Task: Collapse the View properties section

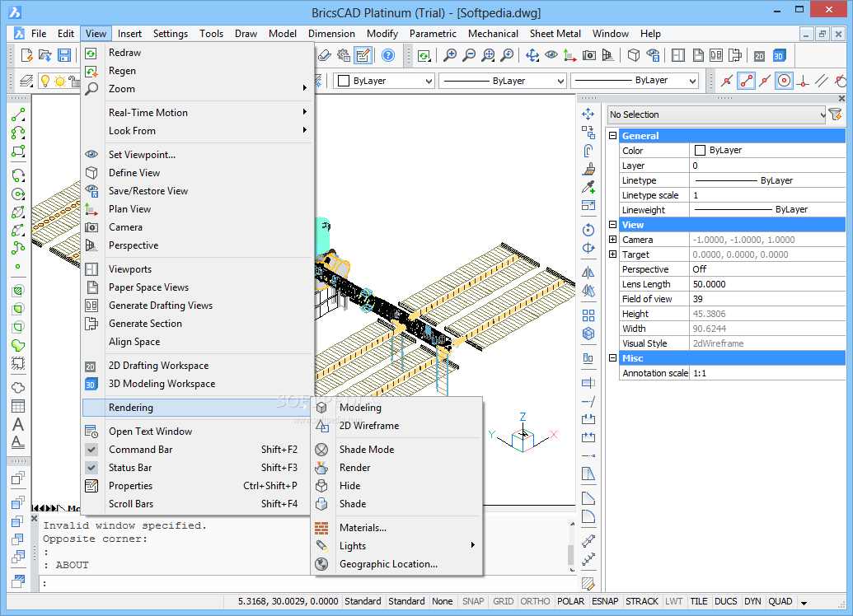Action: [x=612, y=225]
